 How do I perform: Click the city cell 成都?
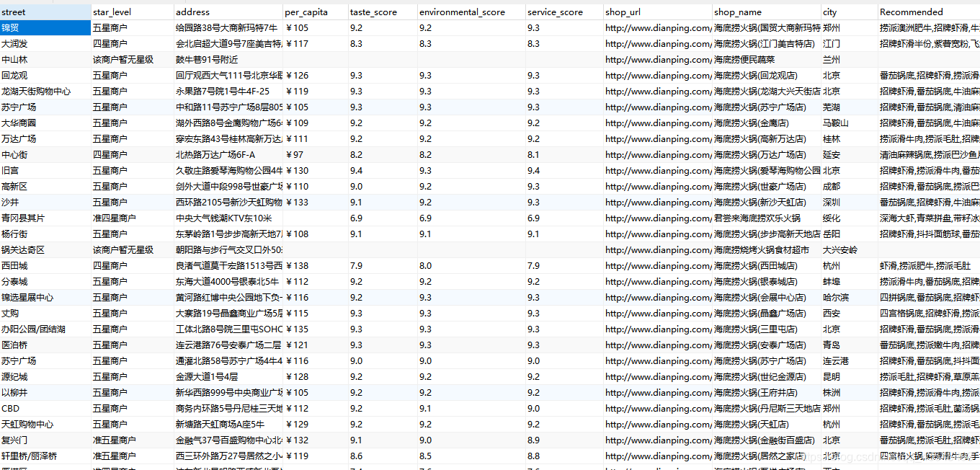point(850,186)
